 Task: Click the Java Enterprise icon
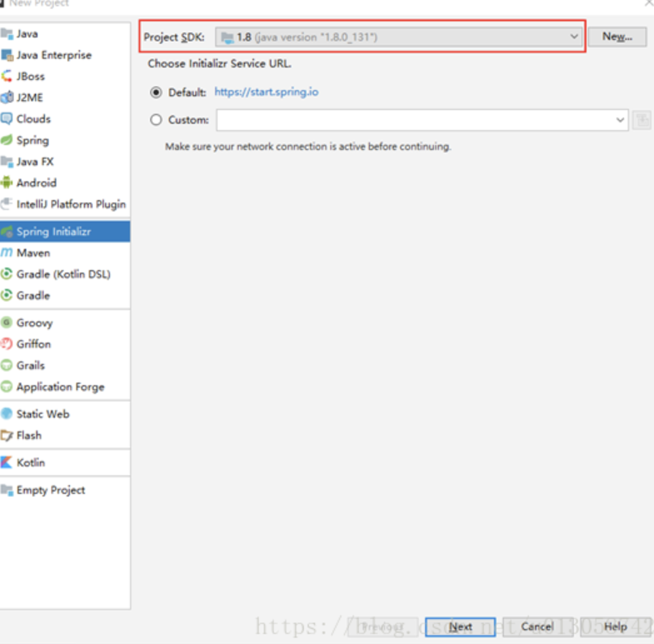tap(7, 54)
